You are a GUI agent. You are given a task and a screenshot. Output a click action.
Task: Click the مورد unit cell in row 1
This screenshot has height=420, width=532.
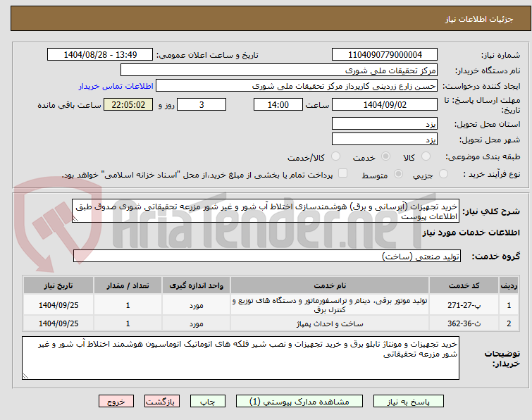click(197, 305)
